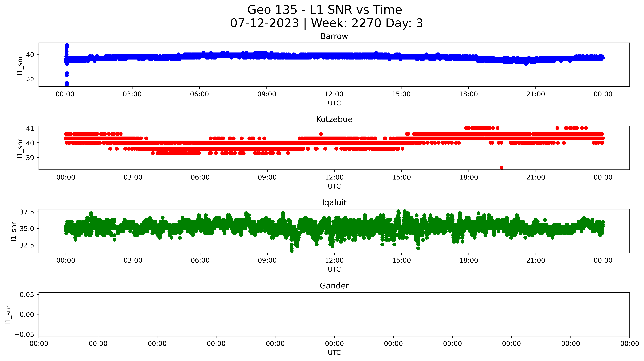Select the "Kotzebue" subplot title
Viewport: 644px width, 361px height.
[x=334, y=119]
